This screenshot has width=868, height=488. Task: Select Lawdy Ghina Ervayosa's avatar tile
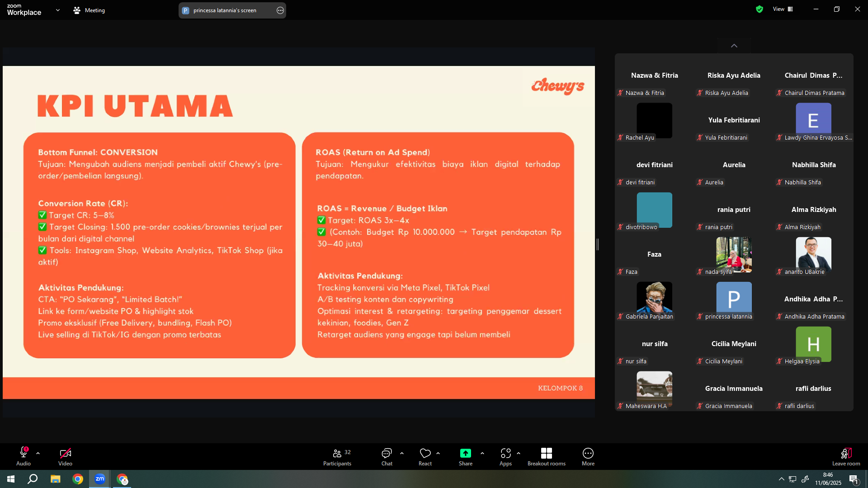click(813, 120)
